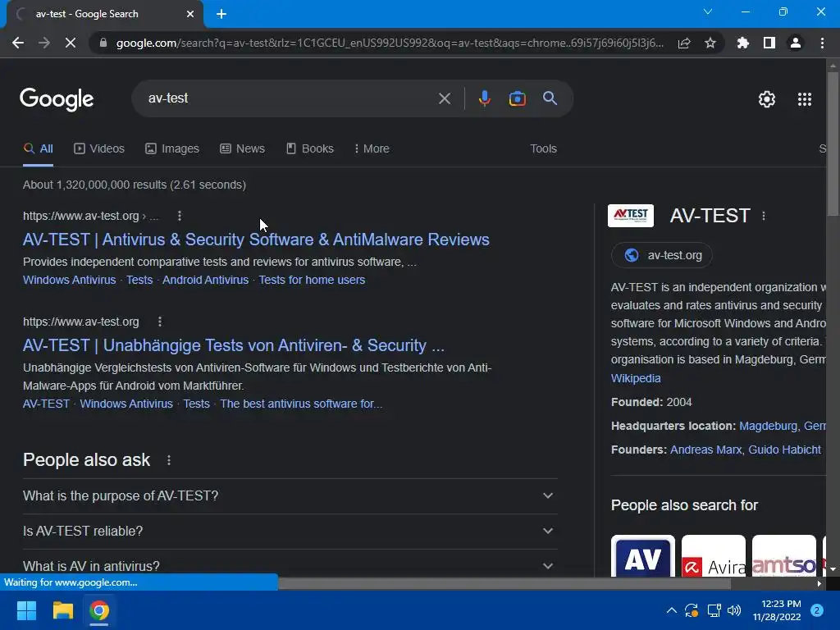Toggle the side panel icon
The height and width of the screenshot is (630, 840).
coord(769,43)
